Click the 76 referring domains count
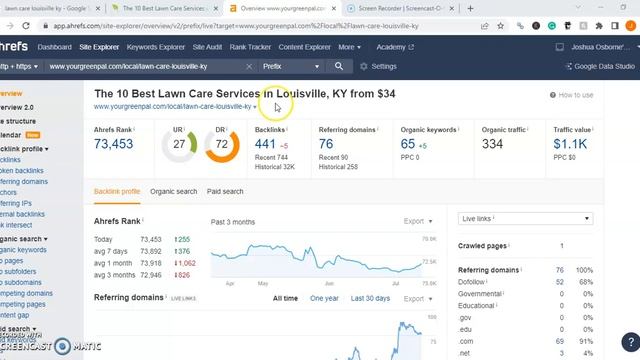Viewport: 640px width, 360px height. tap(326, 144)
